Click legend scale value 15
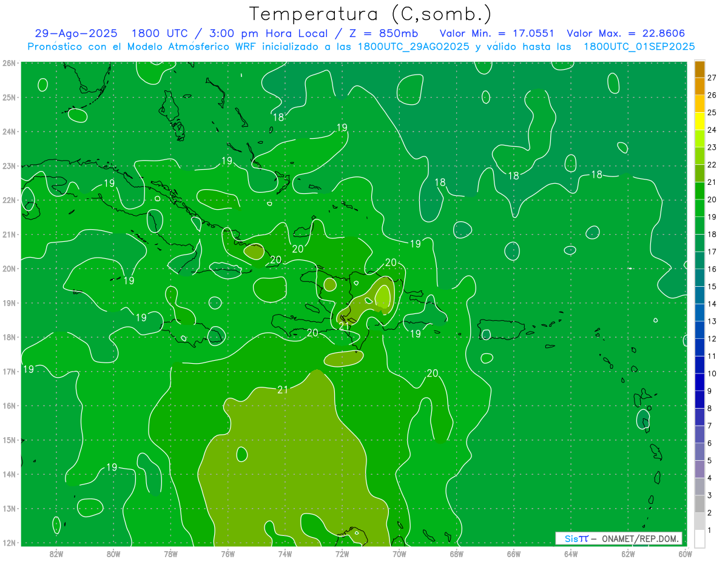 pyautogui.click(x=712, y=287)
